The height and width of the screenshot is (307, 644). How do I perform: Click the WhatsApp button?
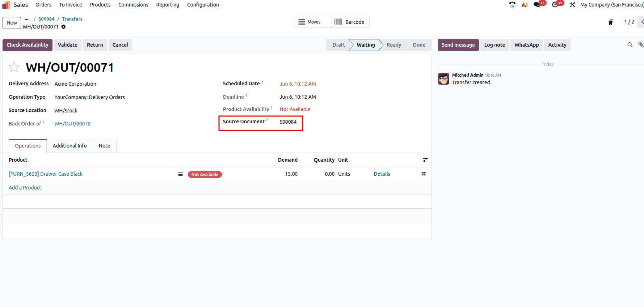pyautogui.click(x=527, y=45)
